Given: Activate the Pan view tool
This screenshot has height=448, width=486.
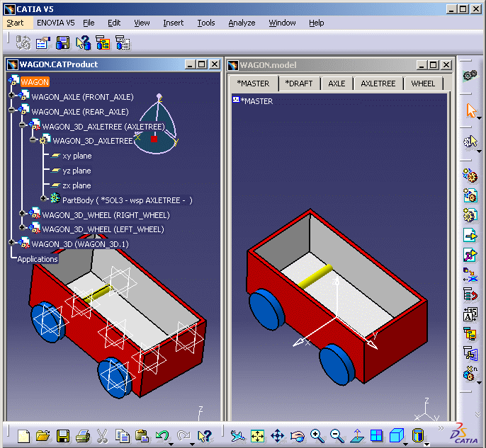Looking at the screenshot, I should pyautogui.click(x=277, y=436).
